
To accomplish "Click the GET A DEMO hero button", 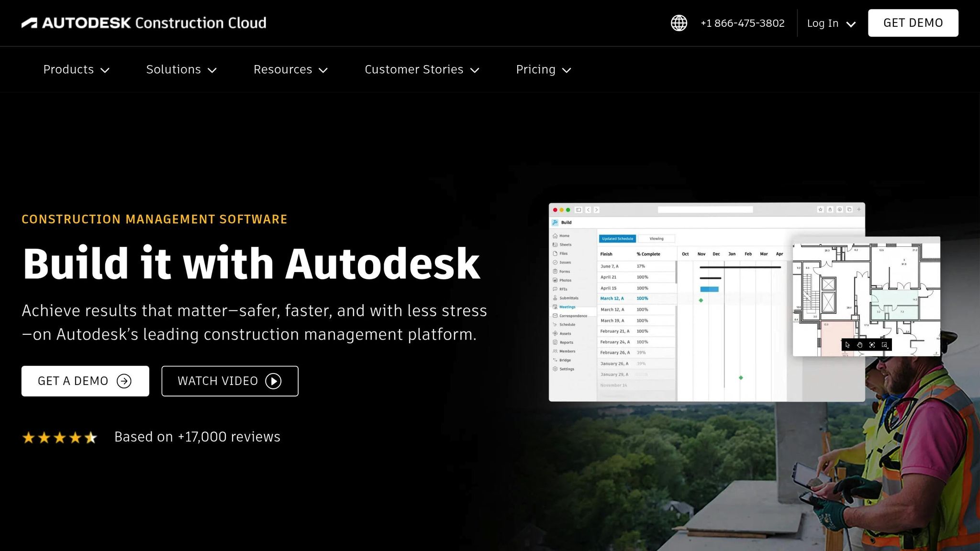I will pyautogui.click(x=85, y=381).
